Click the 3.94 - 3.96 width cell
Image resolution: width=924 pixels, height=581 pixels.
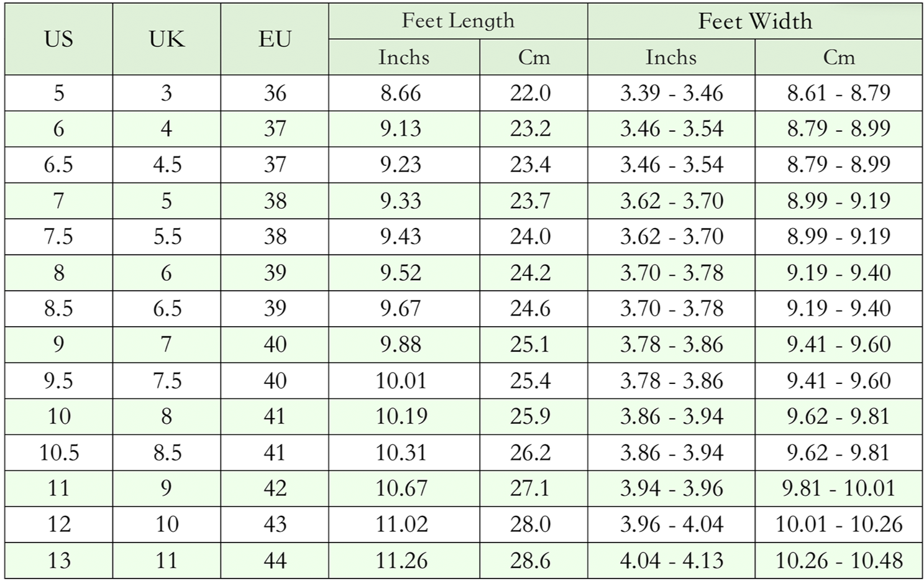[671, 488]
